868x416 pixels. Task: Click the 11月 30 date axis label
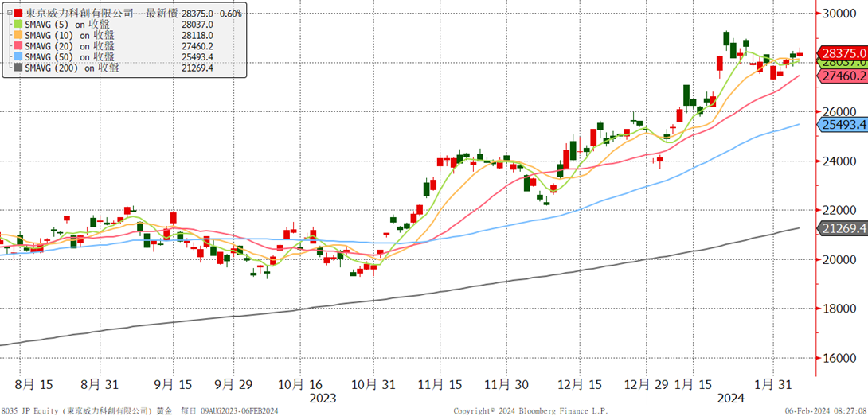506,384
